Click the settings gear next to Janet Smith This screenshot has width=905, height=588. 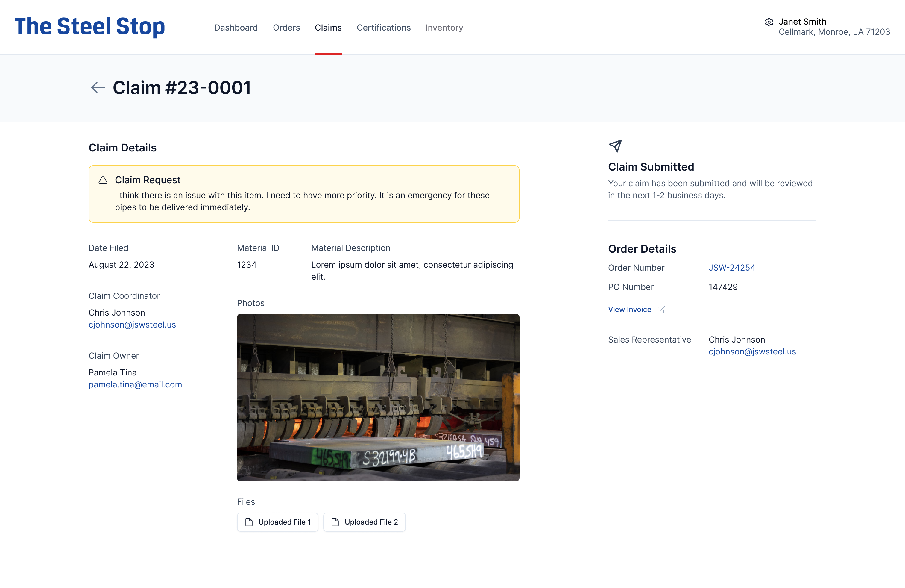[769, 22]
